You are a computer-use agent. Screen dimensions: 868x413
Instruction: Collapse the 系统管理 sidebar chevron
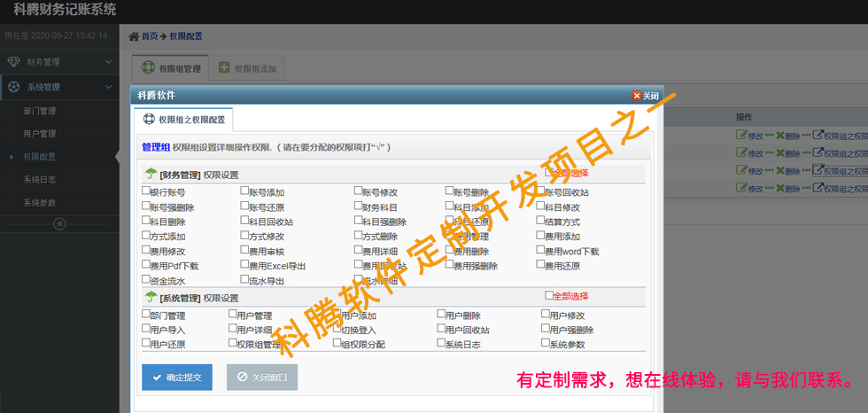(108, 87)
